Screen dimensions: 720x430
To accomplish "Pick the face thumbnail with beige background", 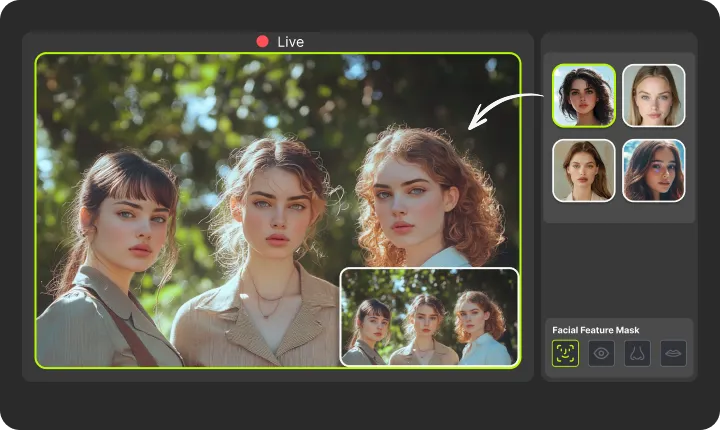I will [584, 170].
